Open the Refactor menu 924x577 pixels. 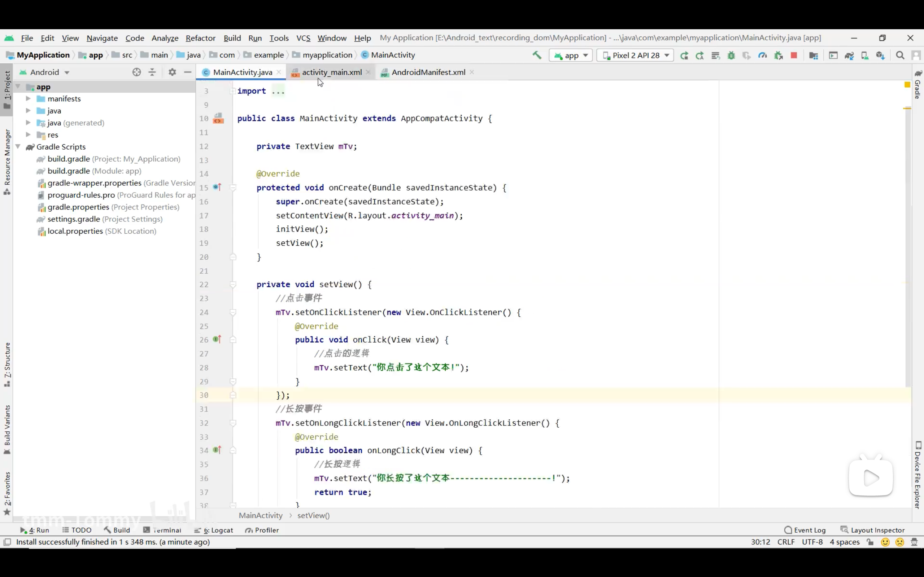click(x=200, y=38)
